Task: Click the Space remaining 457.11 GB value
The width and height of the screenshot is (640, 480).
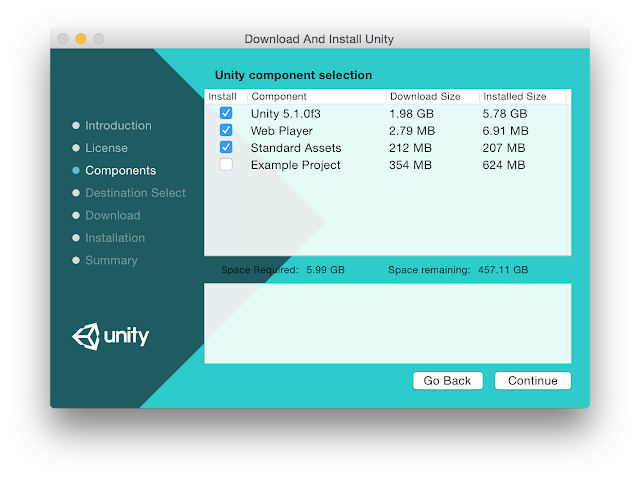Action: [x=503, y=270]
